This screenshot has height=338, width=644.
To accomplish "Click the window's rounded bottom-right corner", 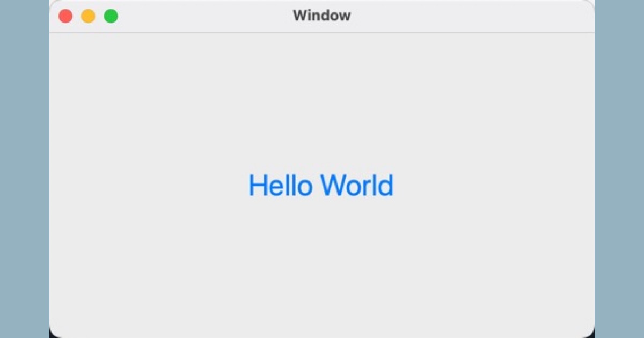I will coord(589,332).
